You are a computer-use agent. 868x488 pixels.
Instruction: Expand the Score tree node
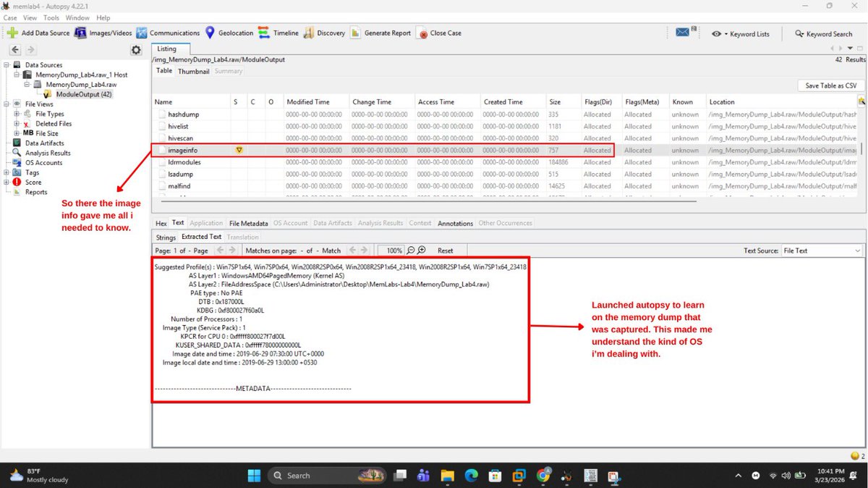pyautogui.click(x=7, y=182)
